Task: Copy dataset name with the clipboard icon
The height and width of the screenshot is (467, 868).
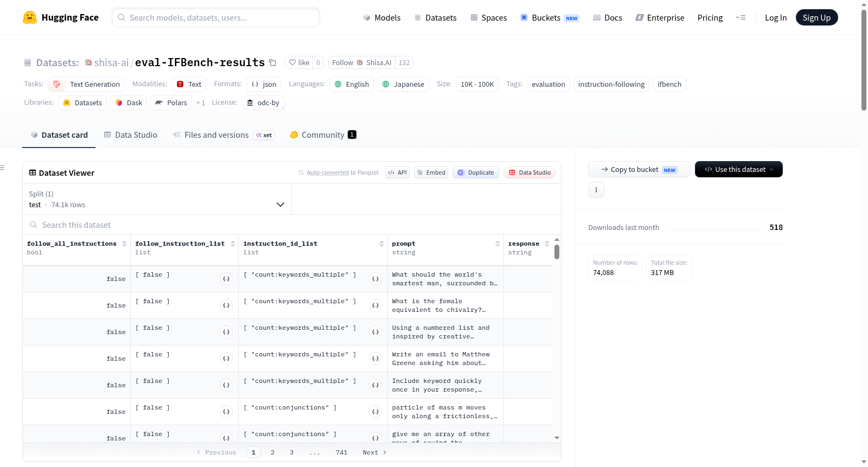Action: pos(272,62)
